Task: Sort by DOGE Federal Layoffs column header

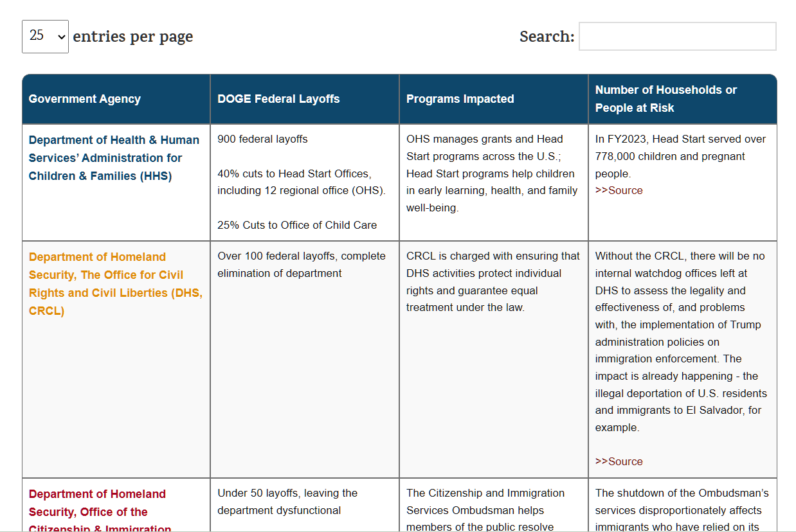Action: [x=278, y=99]
